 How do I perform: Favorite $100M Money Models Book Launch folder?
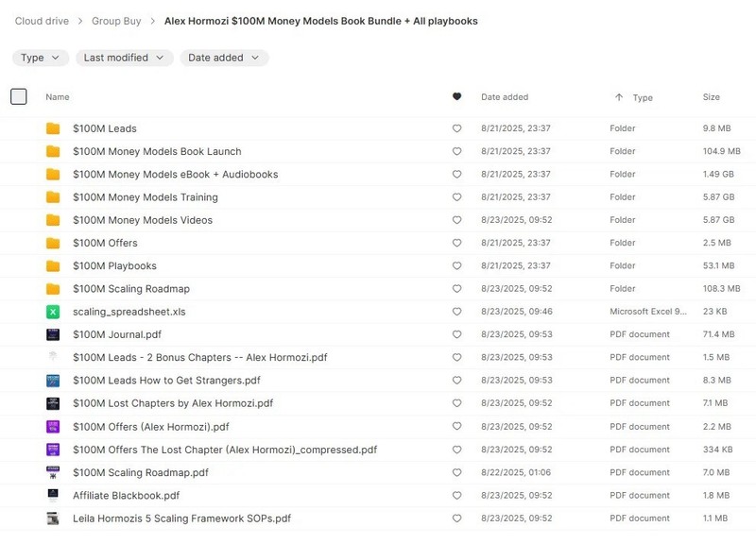pyautogui.click(x=456, y=151)
